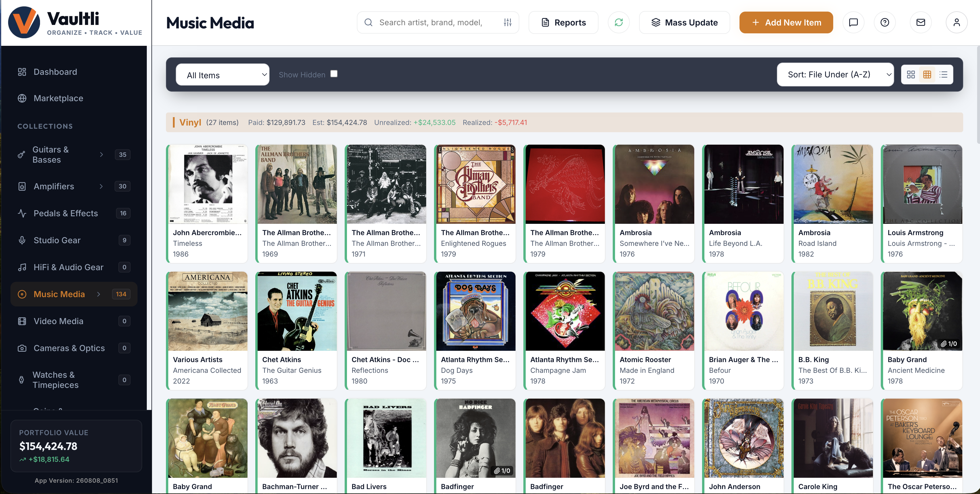Open Chet Atkins The Guitar Genius cover
This screenshot has width=980, height=494.
[297, 311]
